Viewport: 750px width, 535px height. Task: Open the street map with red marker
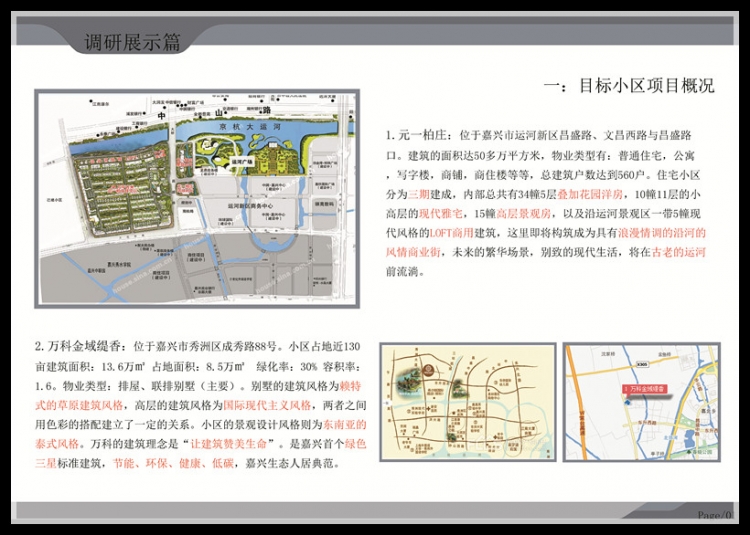click(x=641, y=402)
